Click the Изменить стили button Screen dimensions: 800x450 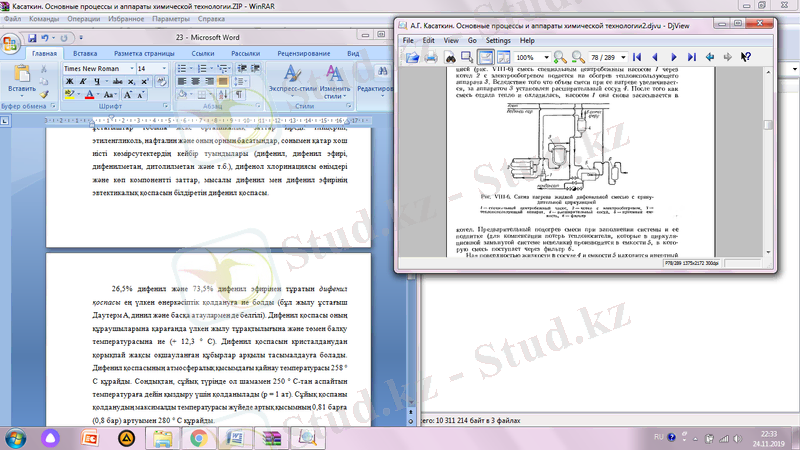tap(336, 78)
